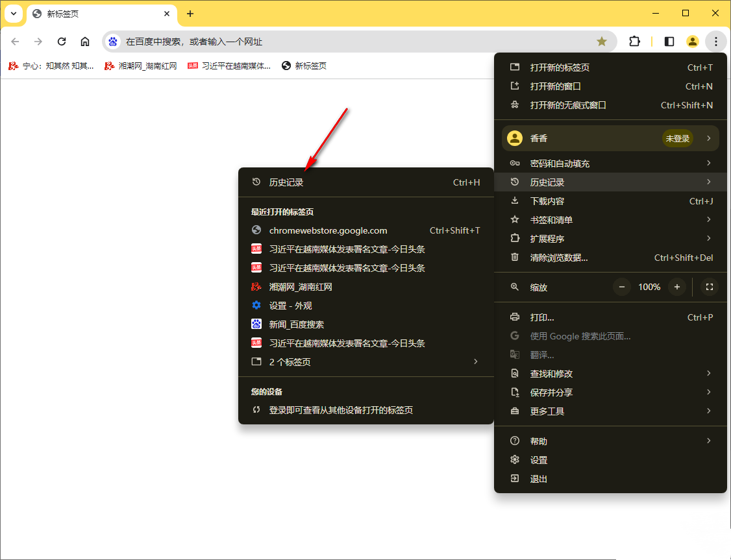Expand the 2 个标签页 group
731x560 pixels.
(x=366, y=362)
